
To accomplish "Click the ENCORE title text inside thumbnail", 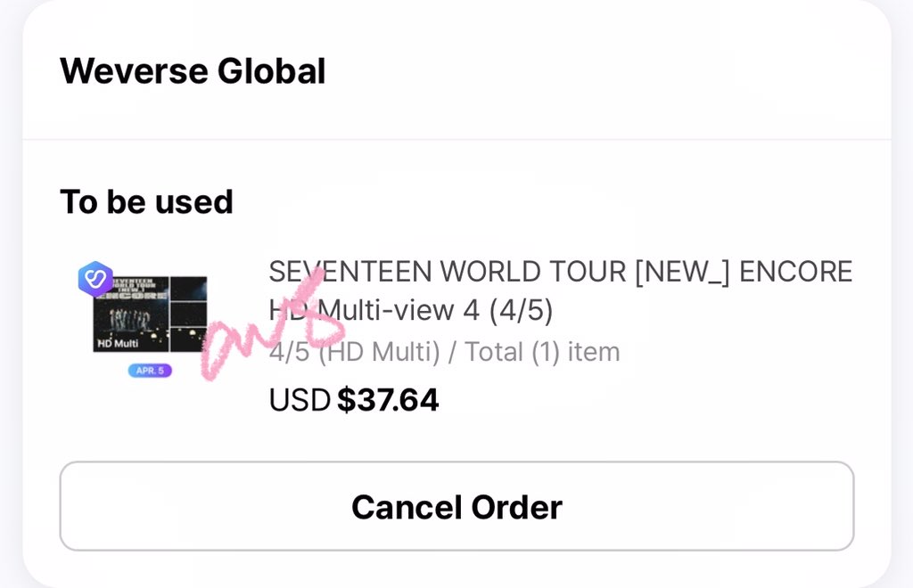I will 133,296.
